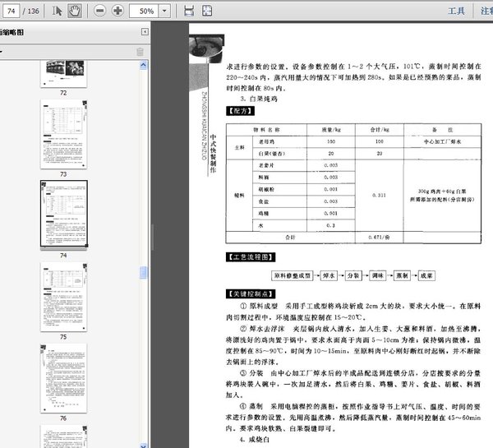The height and width of the screenshot is (448, 493).
Task: Open the 注释 (Comment) pane
Action: [485, 12]
